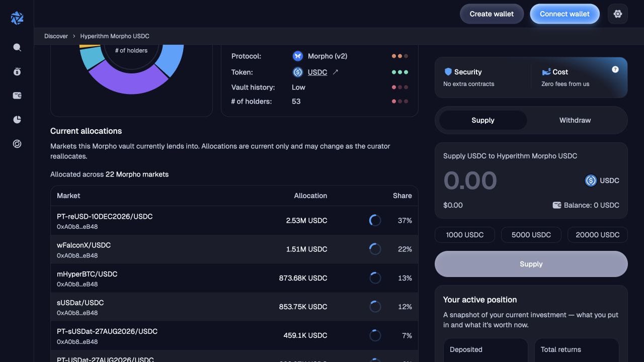644x362 pixels.
Task: Click 2.53M USDC allocation value
Action: pos(306,220)
